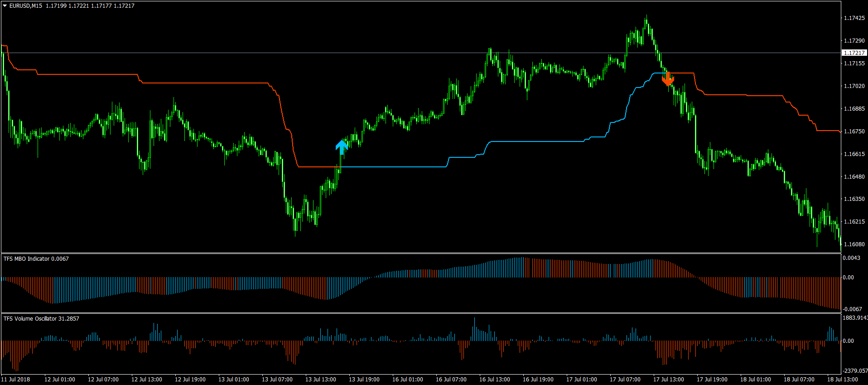Click the 16 Jul 01:00 time label

coord(407,380)
